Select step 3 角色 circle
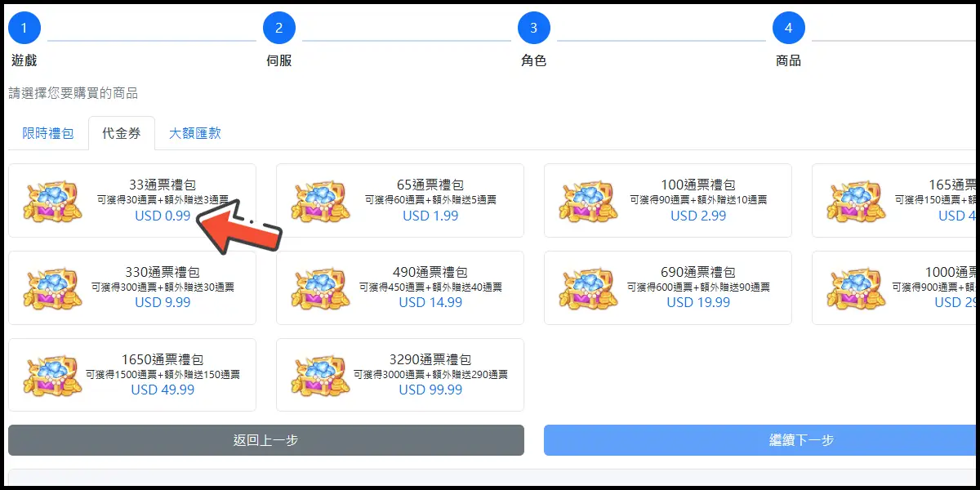 click(534, 28)
